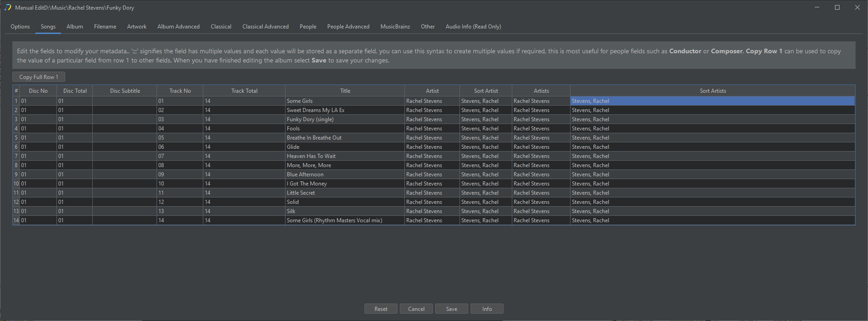Select the Classical Advanced tab
The image size is (868, 321).
coord(265,27)
